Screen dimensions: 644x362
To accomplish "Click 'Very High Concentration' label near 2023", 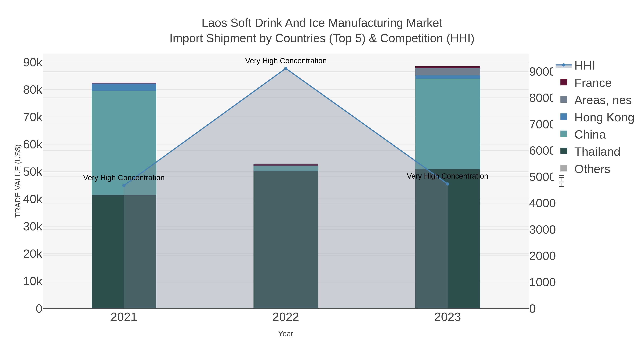I will (448, 176).
